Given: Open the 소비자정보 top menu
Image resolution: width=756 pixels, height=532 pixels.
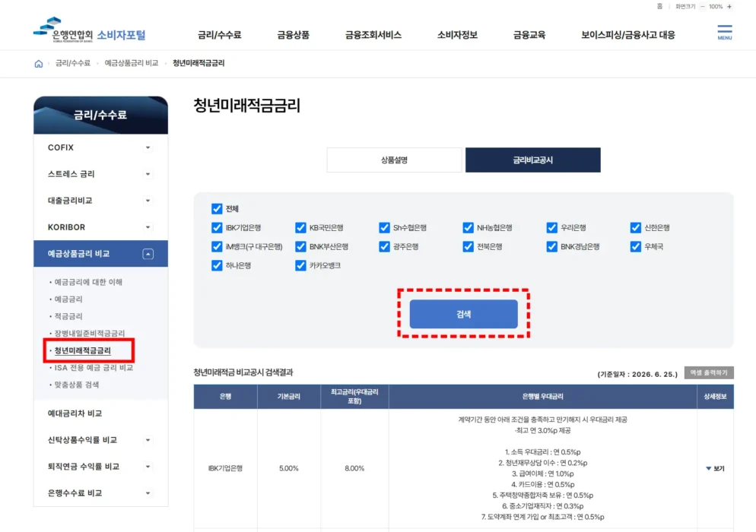Looking at the screenshot, I should (457, 35).
